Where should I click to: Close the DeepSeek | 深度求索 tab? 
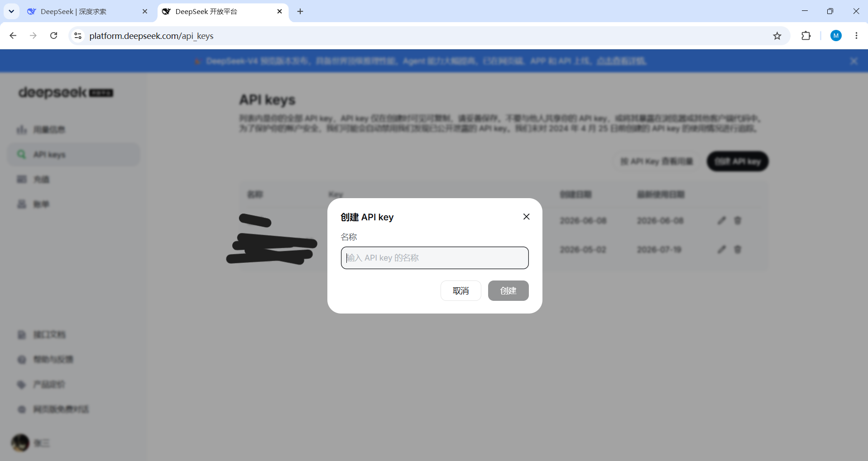[x=145, y=11]
